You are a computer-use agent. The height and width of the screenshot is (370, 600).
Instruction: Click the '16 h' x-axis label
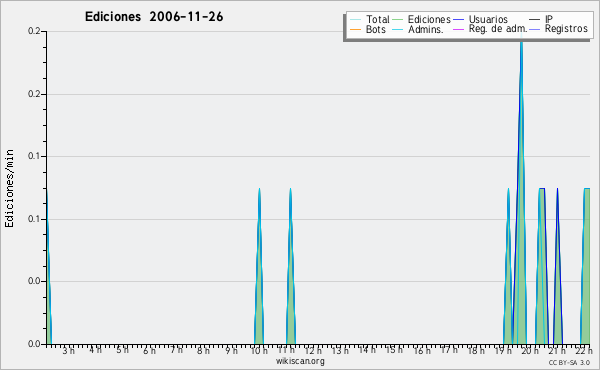coord(421,350)
